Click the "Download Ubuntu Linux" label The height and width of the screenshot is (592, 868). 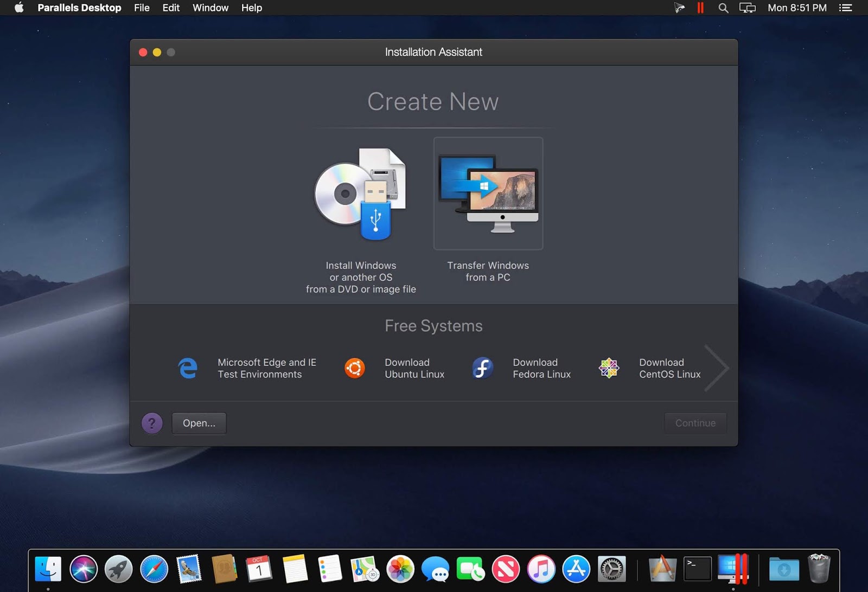(414, 368)
